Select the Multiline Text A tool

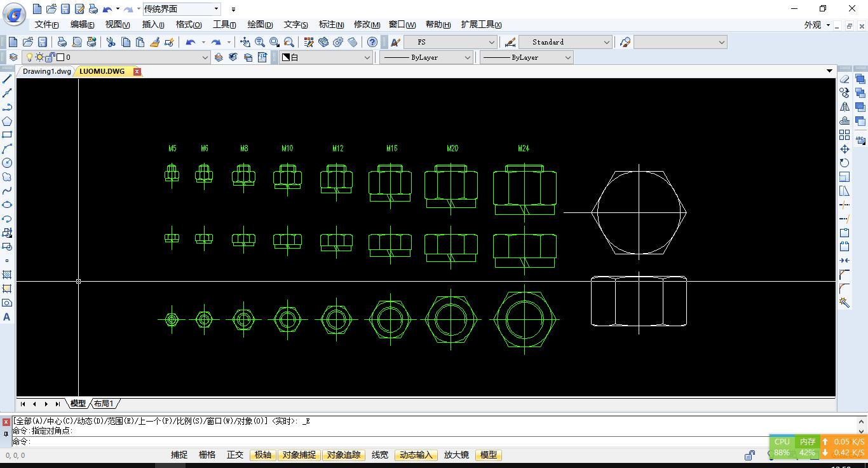[x=7, y=317]
